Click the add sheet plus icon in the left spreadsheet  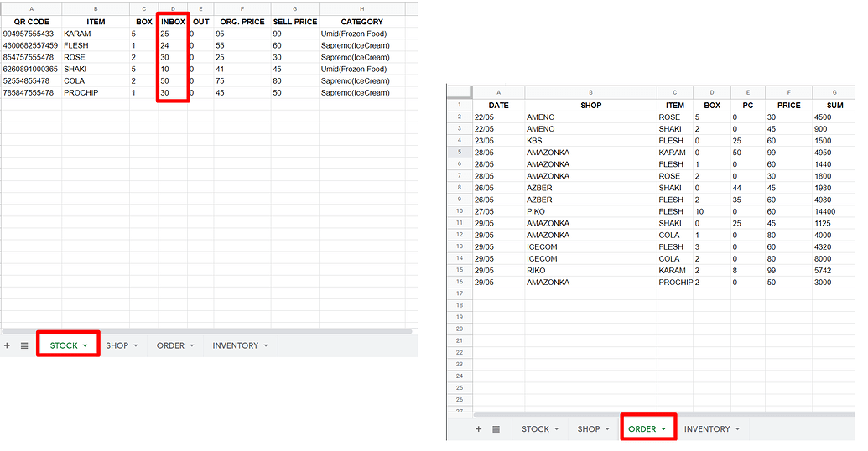pyautogui.click(x=8, y=345)
